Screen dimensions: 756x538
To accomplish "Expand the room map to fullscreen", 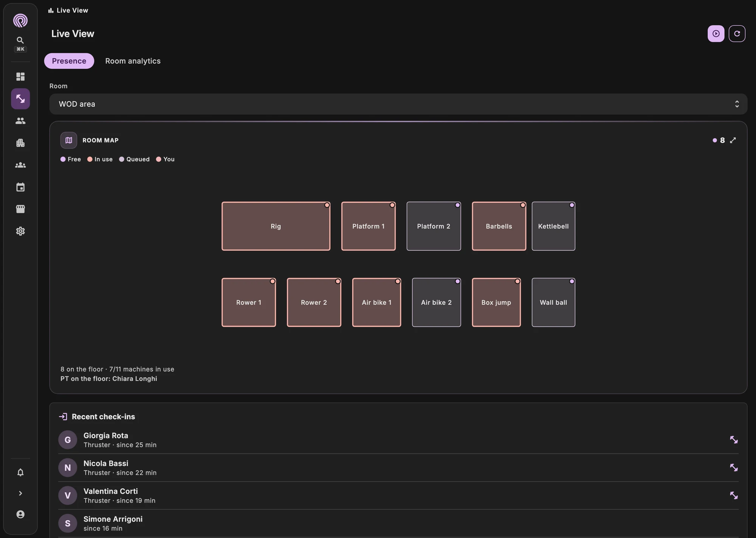I will 733,140.
